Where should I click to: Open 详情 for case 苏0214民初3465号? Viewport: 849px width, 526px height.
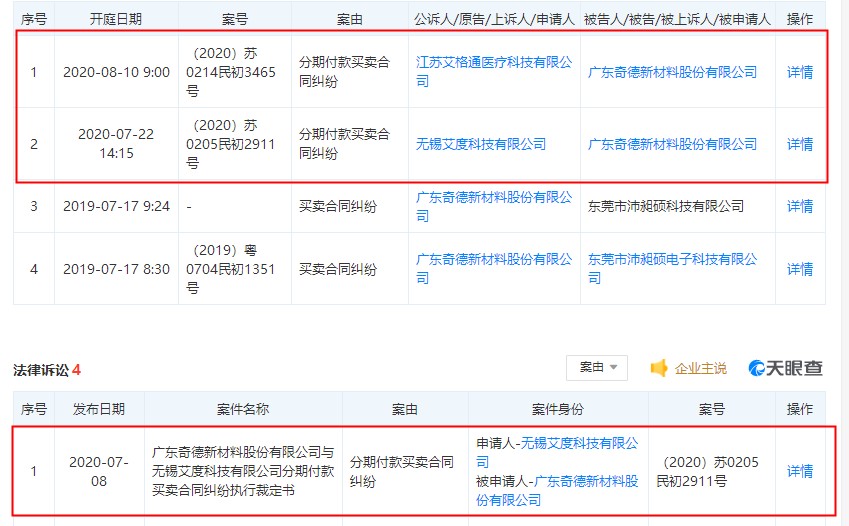[800, 72]
